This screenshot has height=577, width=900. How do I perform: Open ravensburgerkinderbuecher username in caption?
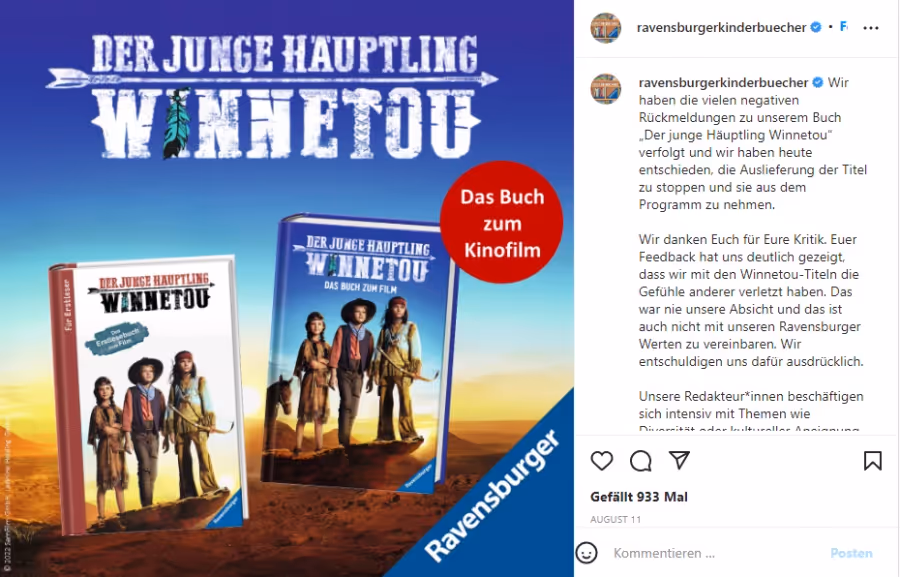[723, 82]
